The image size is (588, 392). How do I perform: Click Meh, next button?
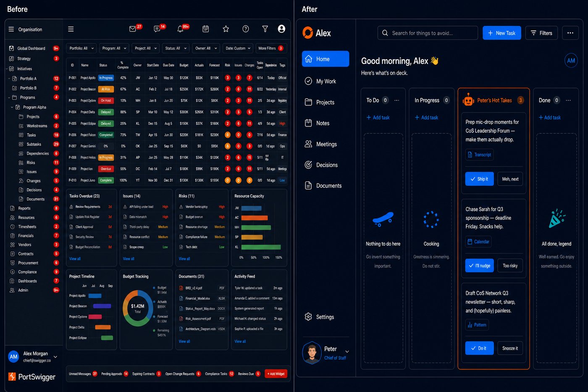tap(510, 179)
